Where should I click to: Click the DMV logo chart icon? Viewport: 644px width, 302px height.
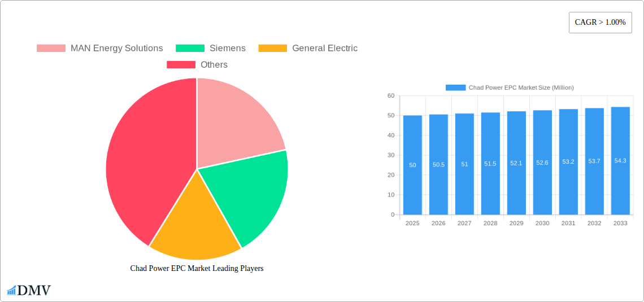11,291
